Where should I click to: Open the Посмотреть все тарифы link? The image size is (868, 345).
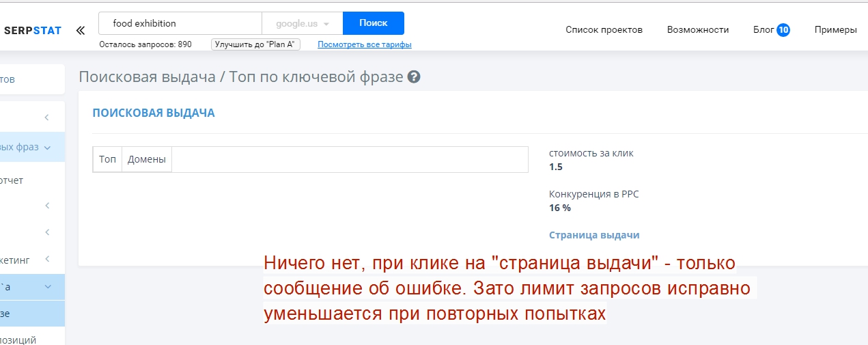(x=365, y=44)
